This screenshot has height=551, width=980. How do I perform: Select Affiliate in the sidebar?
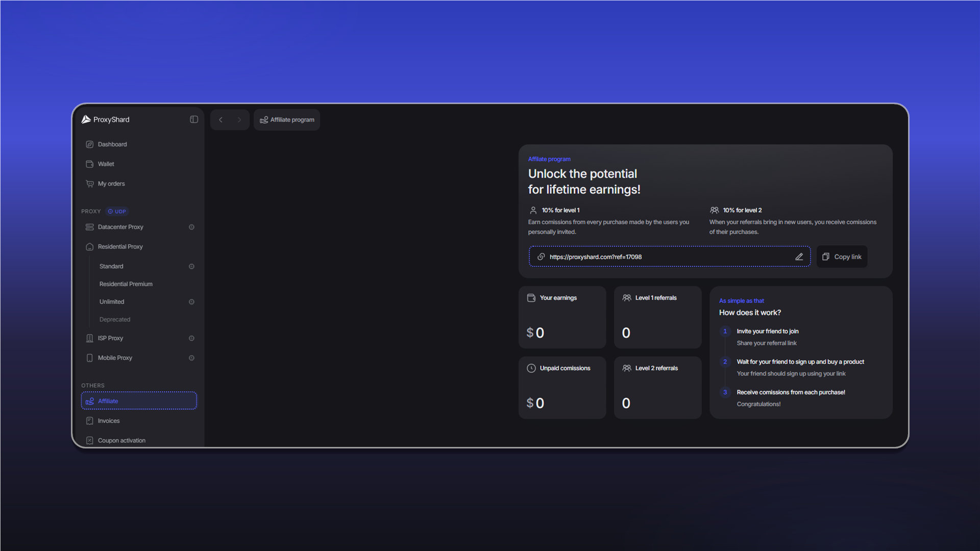[x=139, y=401]
